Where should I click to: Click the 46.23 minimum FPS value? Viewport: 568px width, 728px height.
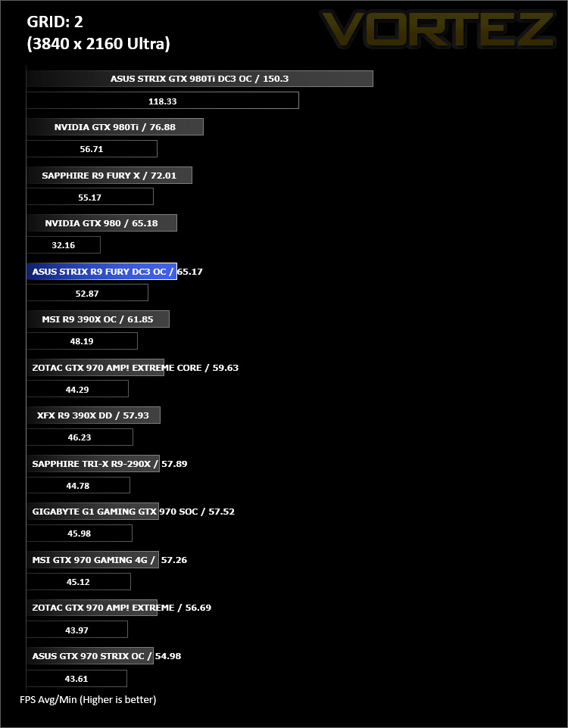[x=80, y=437]
